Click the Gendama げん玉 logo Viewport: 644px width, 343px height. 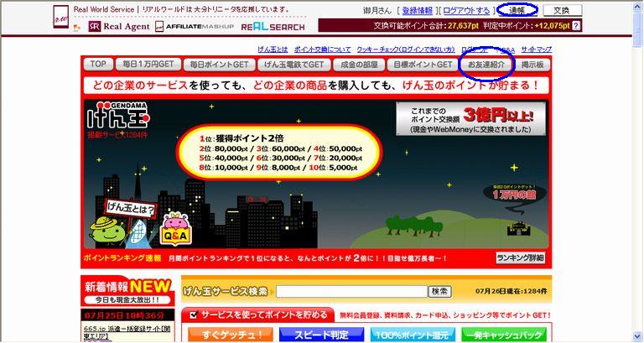point(118,115)
